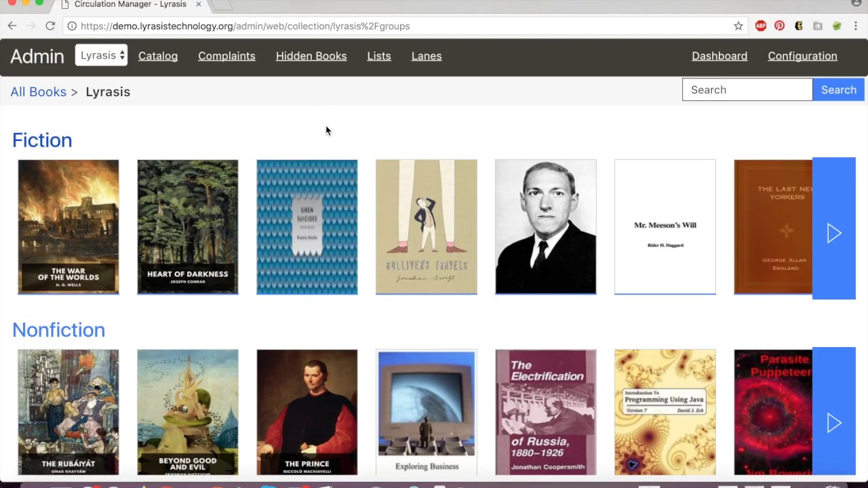Open The Rubáiyát book cover
The height and width of the screenshot is (488, 868).
pyautogui.click(x=68, y=412)
